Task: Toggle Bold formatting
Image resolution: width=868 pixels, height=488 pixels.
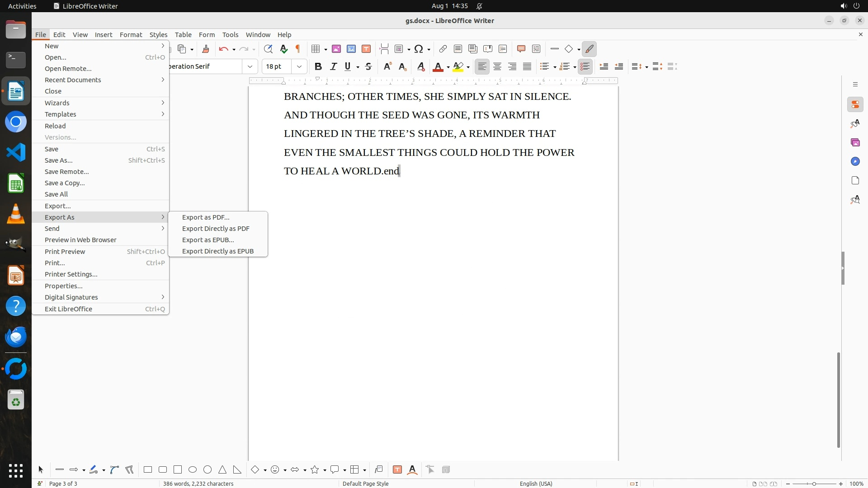Action: pos(318,66)
